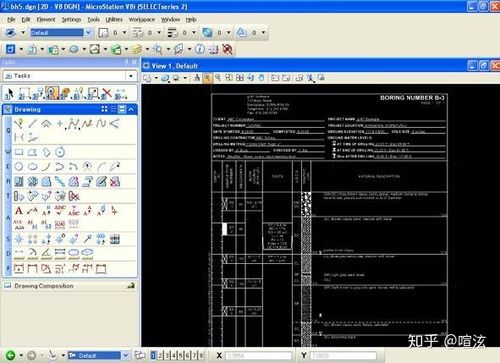Open the element transparency dropdown arrow
The width and height of the screenshot is (500, 363).
tap(229, 33)
